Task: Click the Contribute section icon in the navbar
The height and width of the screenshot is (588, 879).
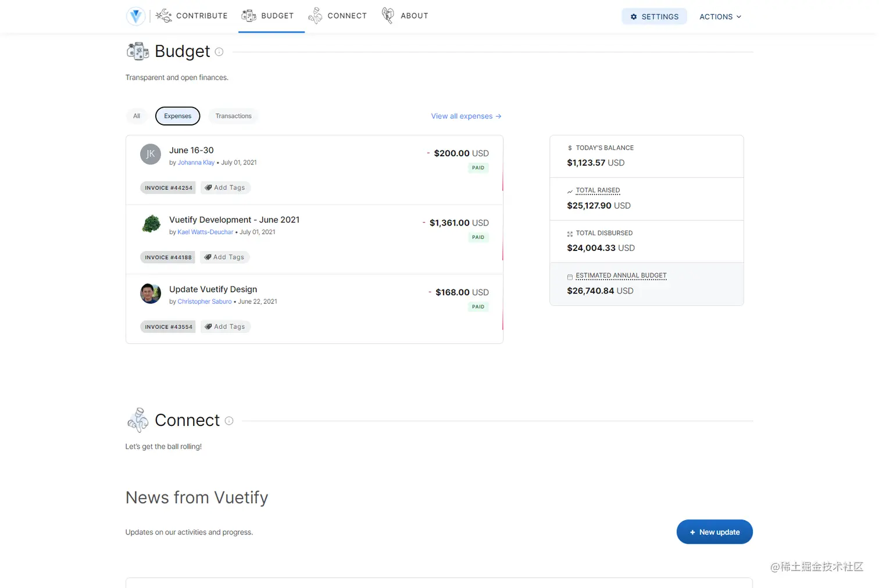Action: [x=163, y=16]
